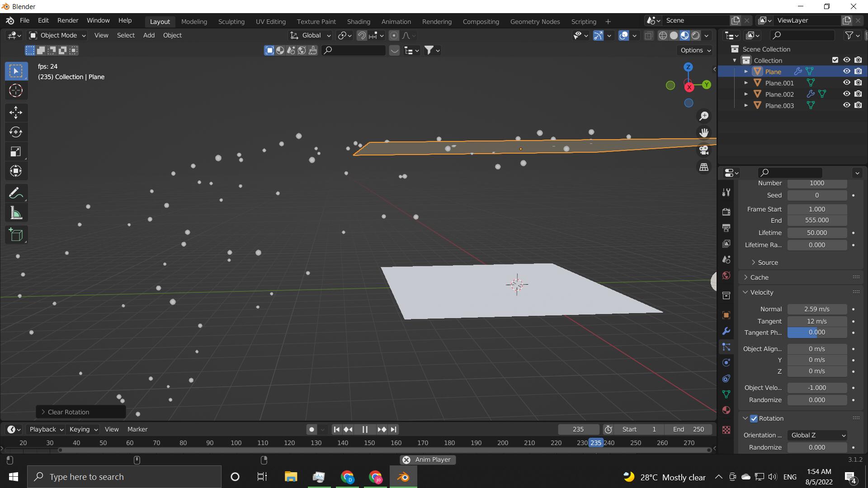868x488 pixels.
Task: Hide Plane.001 in viewport
Action: click(847, 83)
